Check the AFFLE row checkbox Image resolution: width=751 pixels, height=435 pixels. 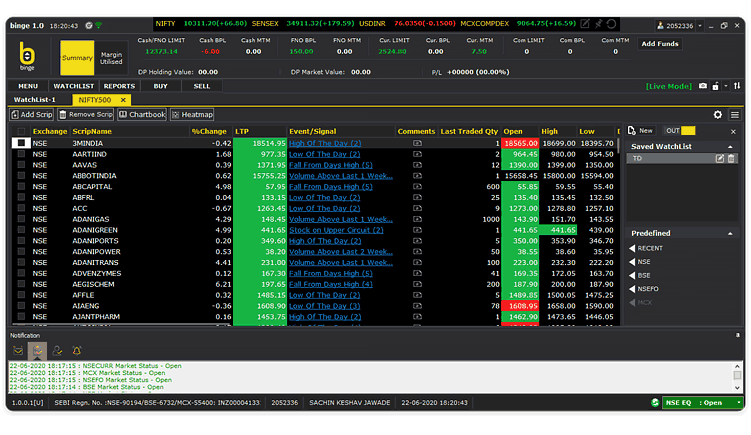point(21,295)
